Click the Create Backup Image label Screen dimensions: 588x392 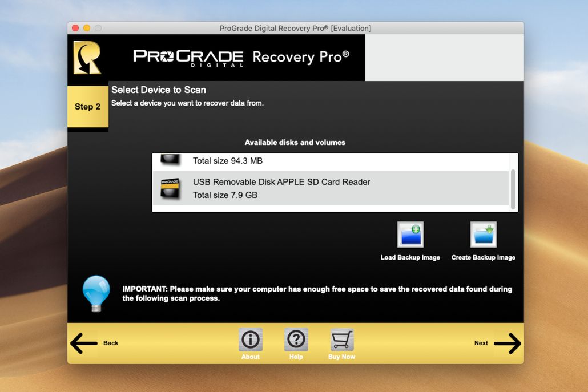point(484,257)
